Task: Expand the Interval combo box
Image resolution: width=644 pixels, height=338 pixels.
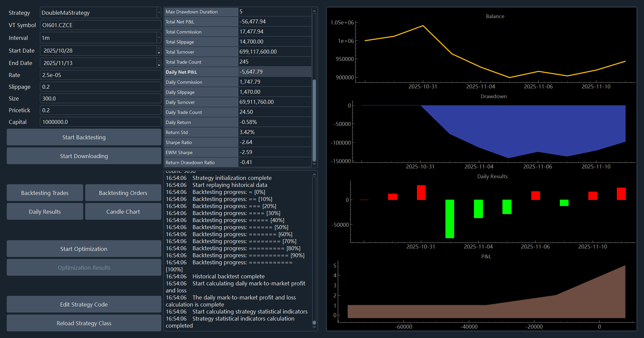Action: pos(100,38)
